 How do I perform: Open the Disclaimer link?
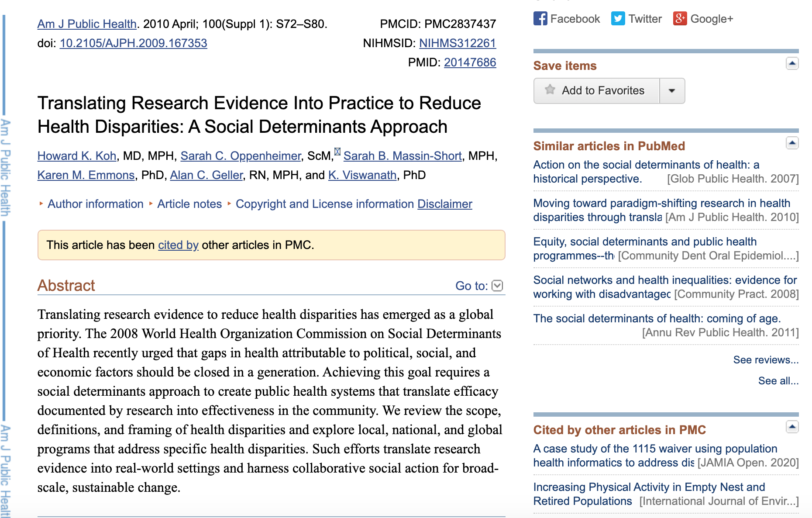click(445, 204)
